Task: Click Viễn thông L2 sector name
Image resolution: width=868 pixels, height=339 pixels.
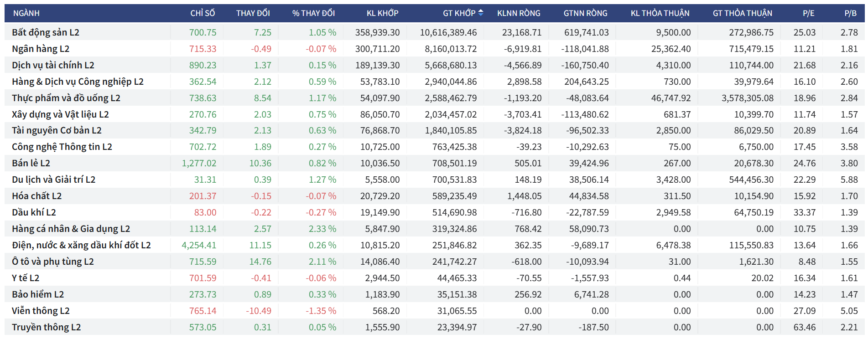Action: (41, 311)
